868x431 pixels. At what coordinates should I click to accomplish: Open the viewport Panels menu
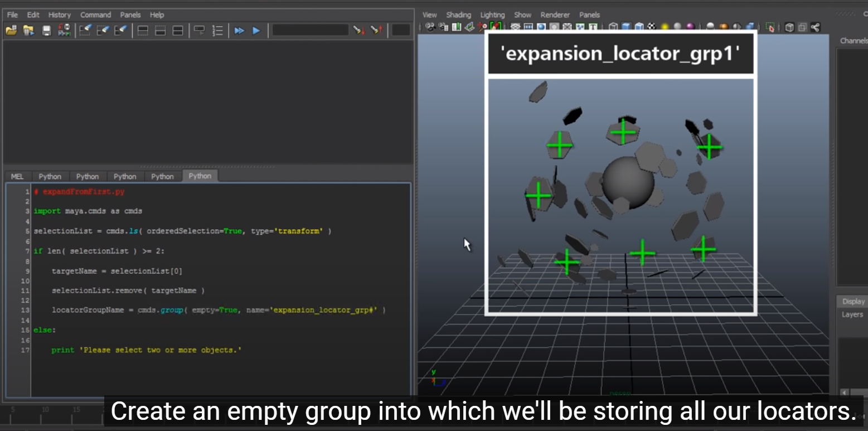(x=589, y=15)
